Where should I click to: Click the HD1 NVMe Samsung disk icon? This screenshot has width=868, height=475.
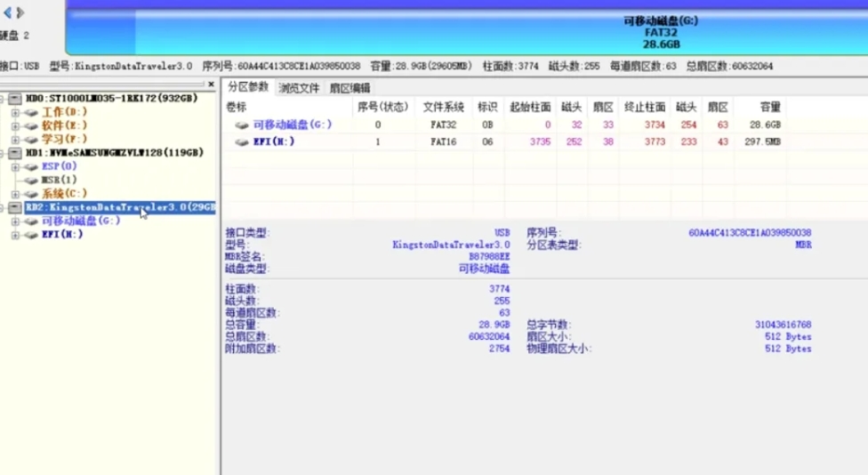pos(16,152)
